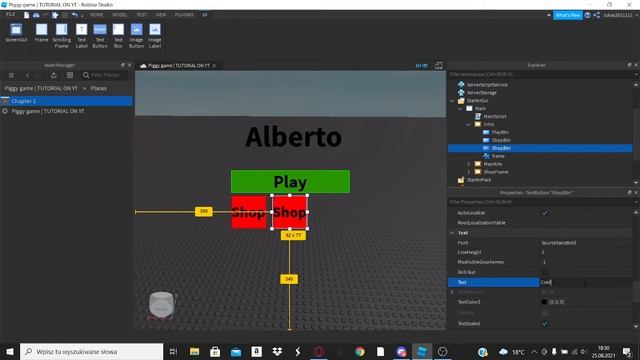Open the FILE menu

coord(10,15)
